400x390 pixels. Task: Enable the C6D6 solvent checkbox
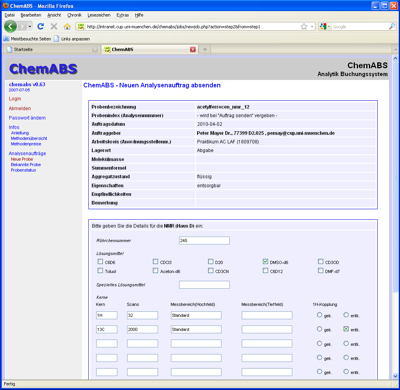click(x=100, y=262)
